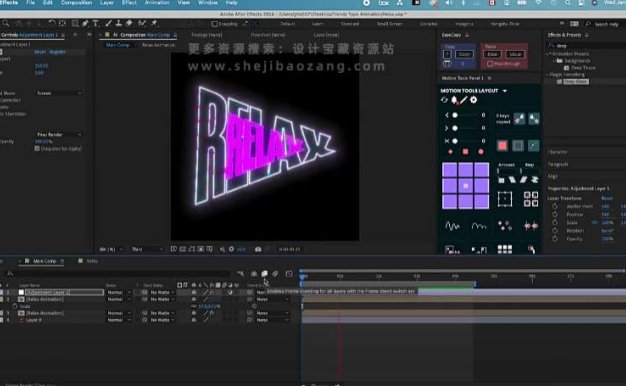Toggle the adjustment layer switch on Adjustment Layer 1

point(230,293)
